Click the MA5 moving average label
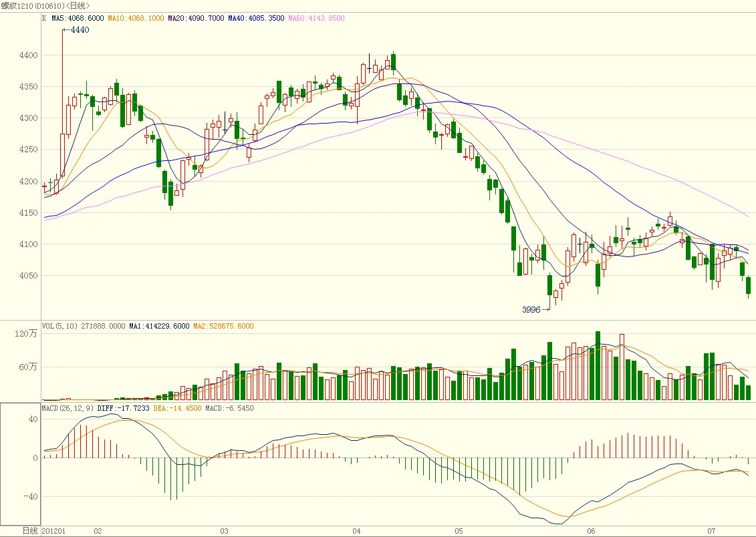This screenshot has height=537, width=756. point(78,18)
